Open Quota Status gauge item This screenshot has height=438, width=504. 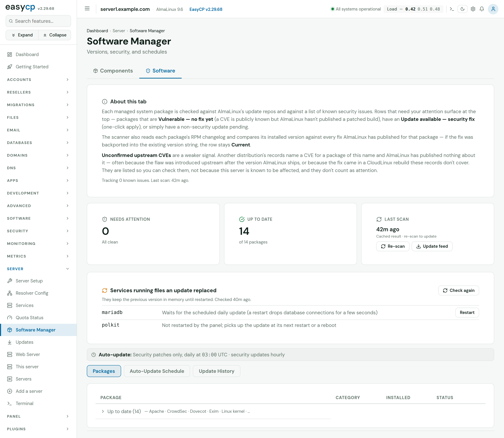(x=38, y=317)
